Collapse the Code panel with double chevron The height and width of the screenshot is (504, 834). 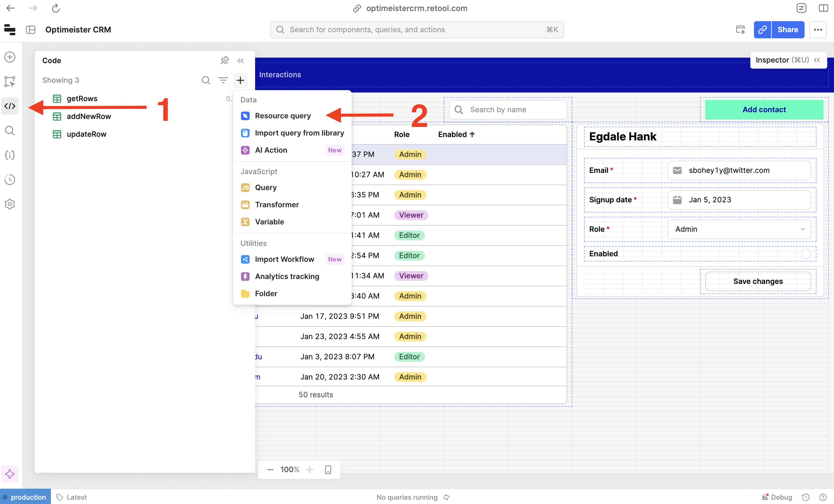pyautogui.click(x=240, y=61)
